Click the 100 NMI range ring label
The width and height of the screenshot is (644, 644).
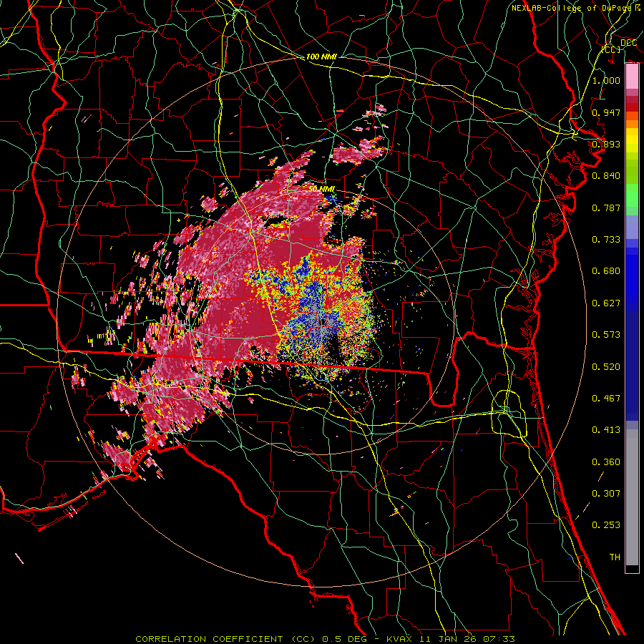(321, 57)
